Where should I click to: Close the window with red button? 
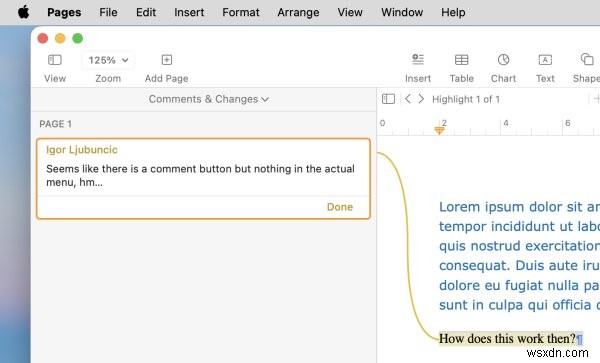click(43, 38)
